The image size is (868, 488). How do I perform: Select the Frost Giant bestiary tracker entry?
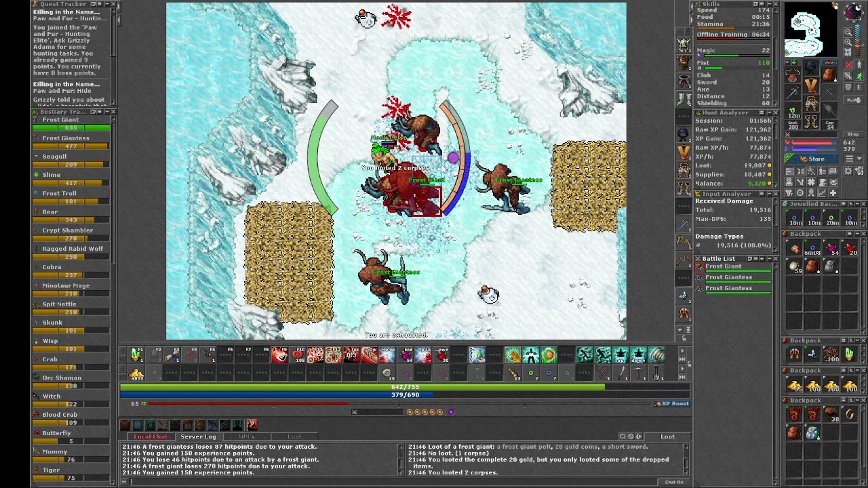[x=71, y=123]
